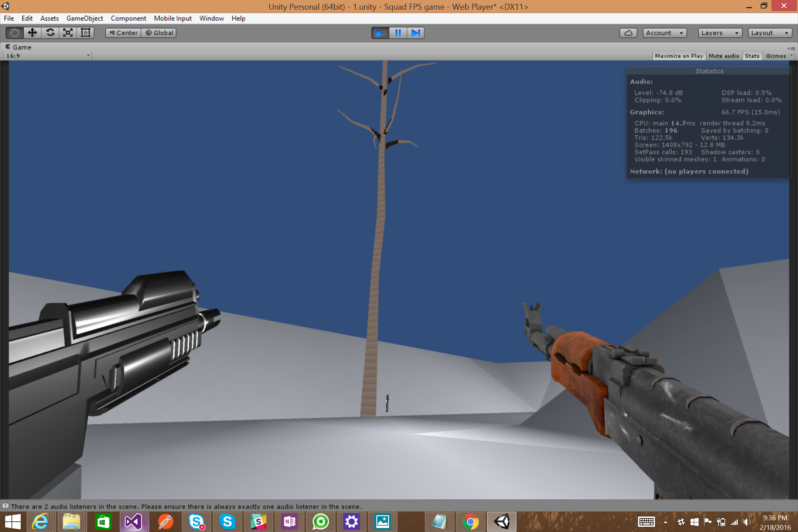Open the volume control in tray
798x532 pixels.
[747, 522]
